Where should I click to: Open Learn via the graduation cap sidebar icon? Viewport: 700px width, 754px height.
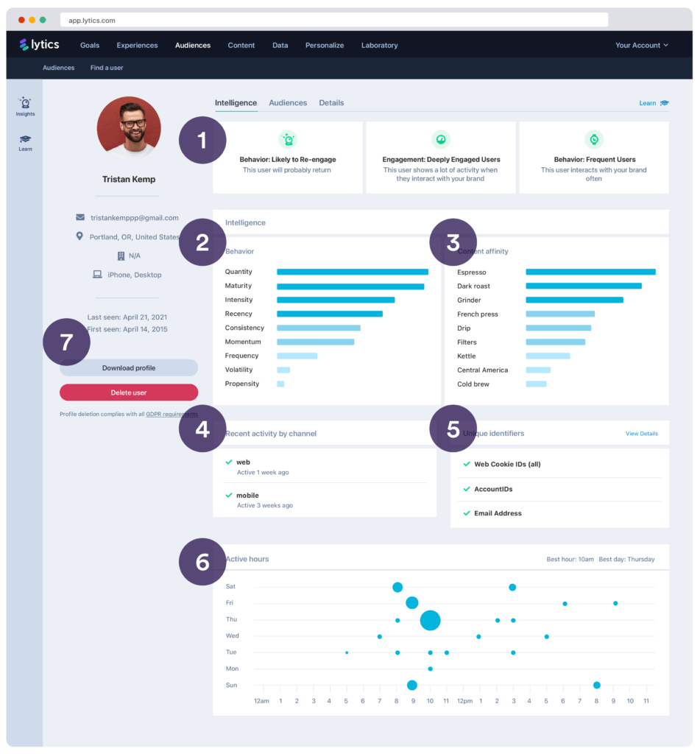(x=25, y=140)
